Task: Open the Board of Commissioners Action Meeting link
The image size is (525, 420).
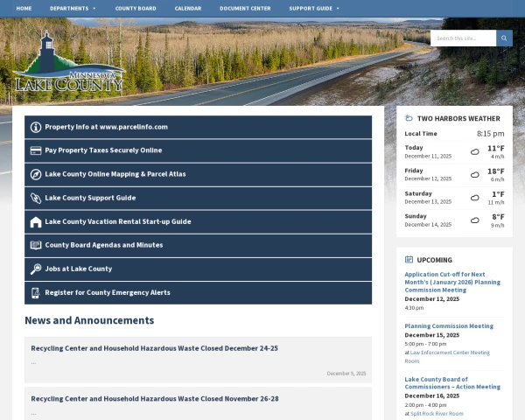Action: [451, 382]
